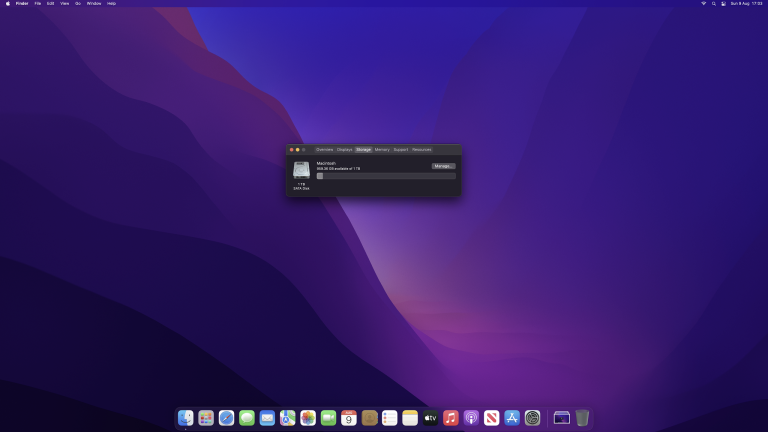Open Contacts app in the Dock
The image size is (768, 432).
point(369,418)
